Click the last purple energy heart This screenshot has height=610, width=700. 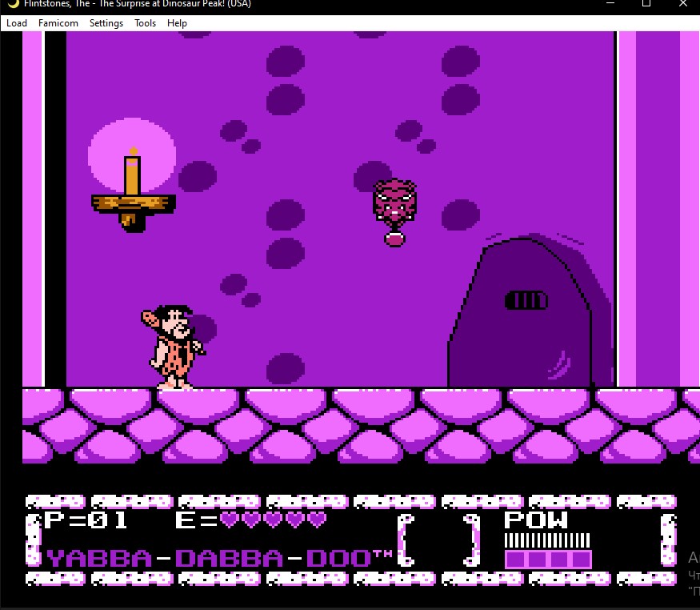[317, 520]
